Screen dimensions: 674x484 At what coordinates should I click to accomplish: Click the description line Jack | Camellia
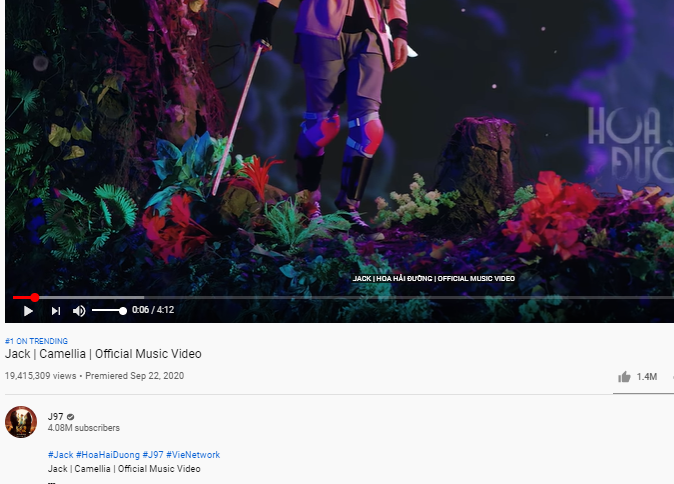pos(124,469)
